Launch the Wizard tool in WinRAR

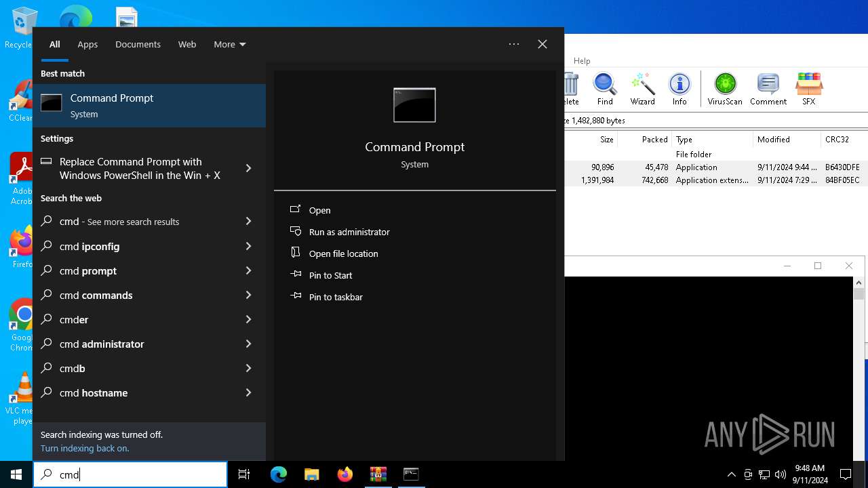(x=642, y=89)
